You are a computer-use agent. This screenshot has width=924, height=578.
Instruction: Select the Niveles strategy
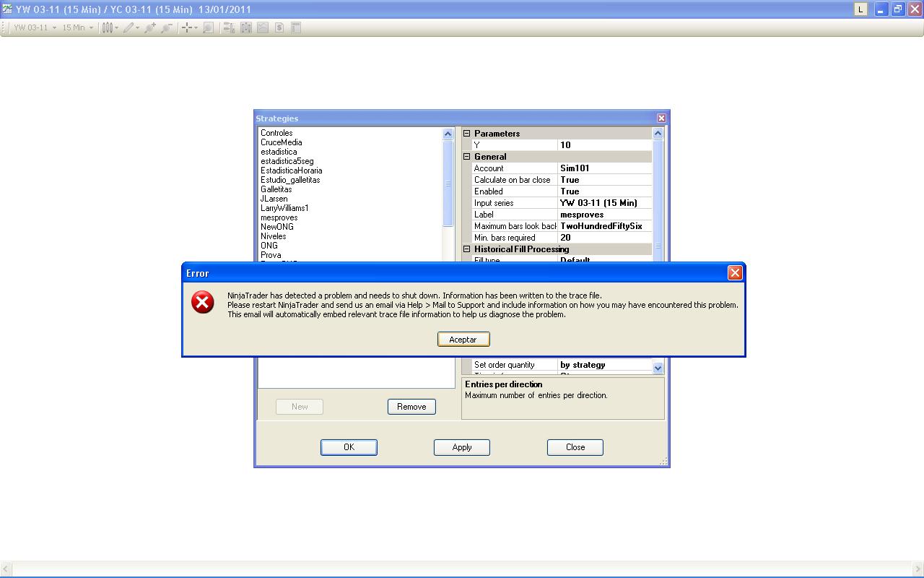(274, 236)
